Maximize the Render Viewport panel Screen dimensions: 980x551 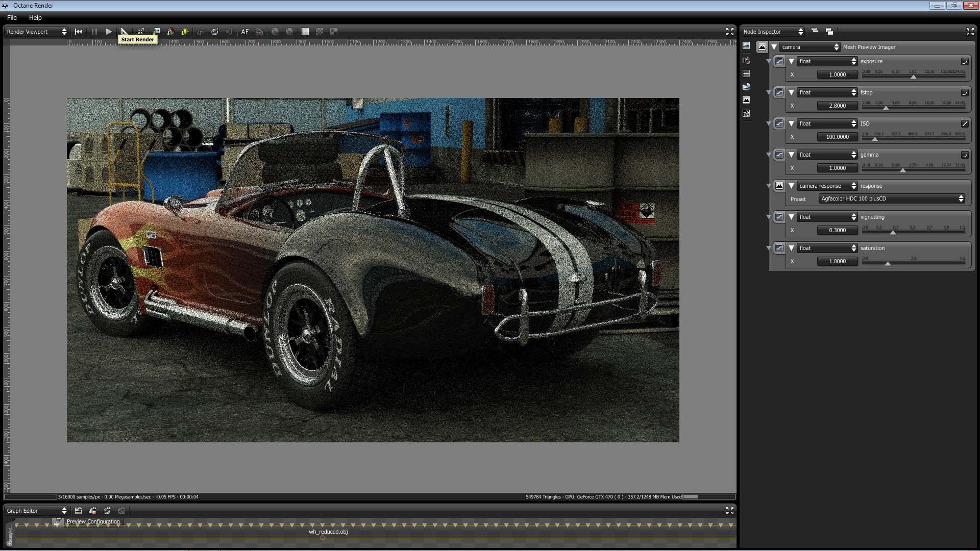coord(730,32)
